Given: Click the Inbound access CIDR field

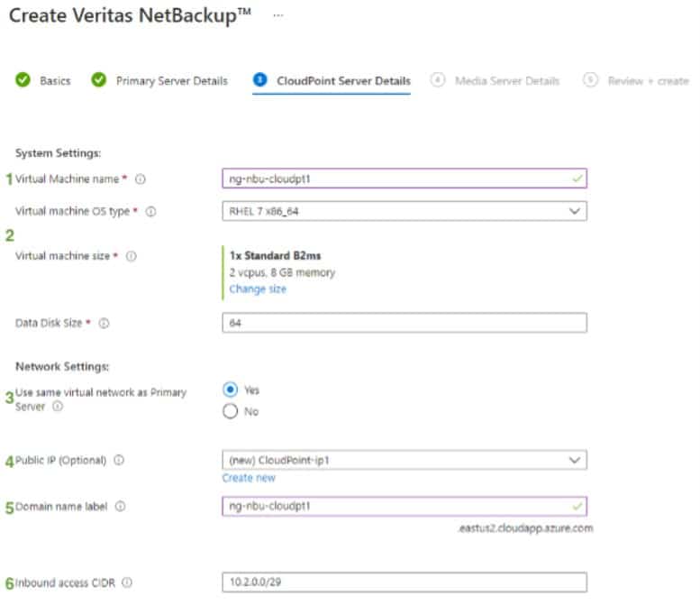Looking at the screenshot, I should (405, 582).
